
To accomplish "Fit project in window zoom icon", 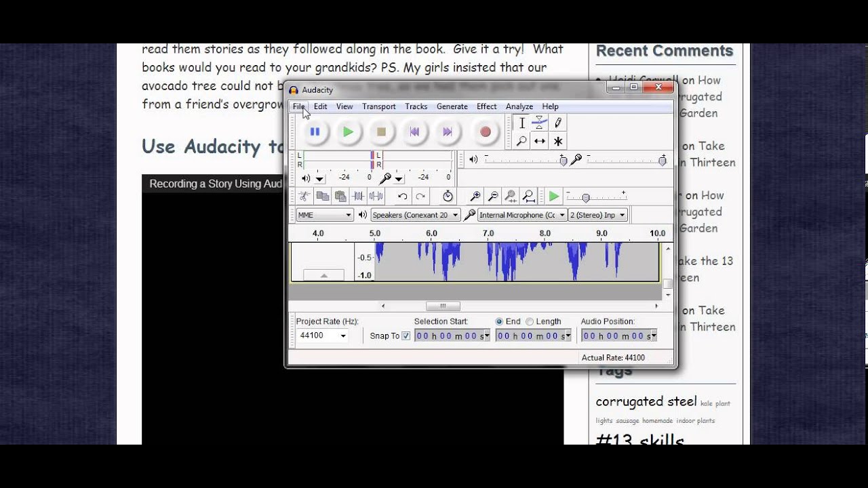I will tap(528, 197).
